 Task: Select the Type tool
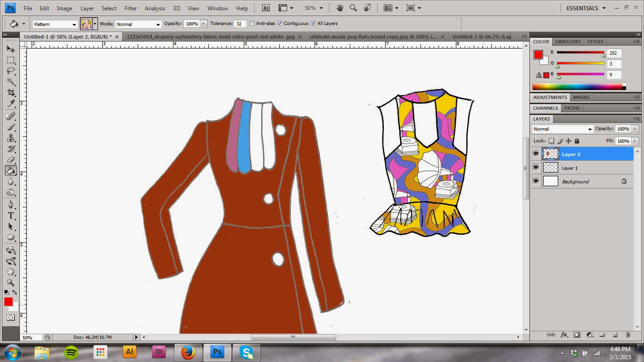11,215
